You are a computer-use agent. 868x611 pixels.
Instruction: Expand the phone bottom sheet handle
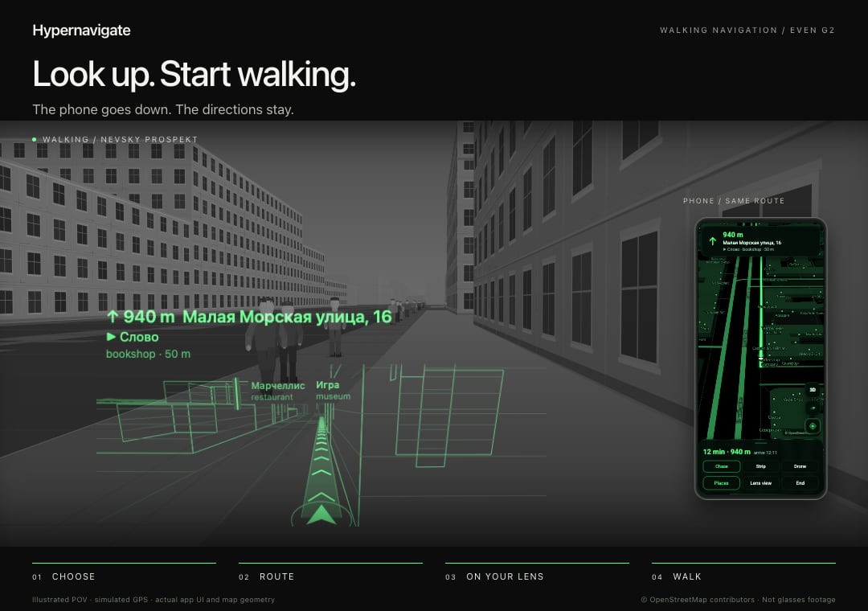click(760, 443)
